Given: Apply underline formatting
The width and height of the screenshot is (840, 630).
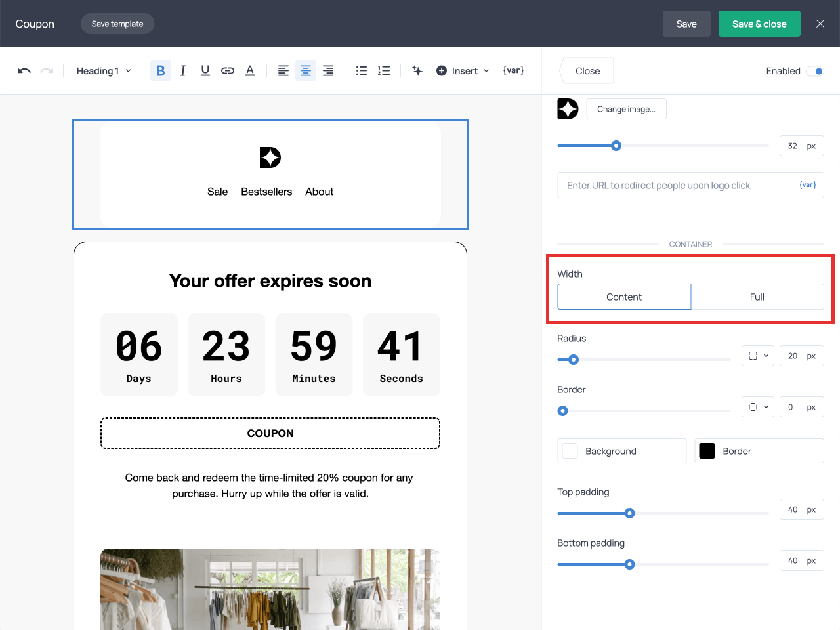Looking at the screenshot, I should point(205,71).
